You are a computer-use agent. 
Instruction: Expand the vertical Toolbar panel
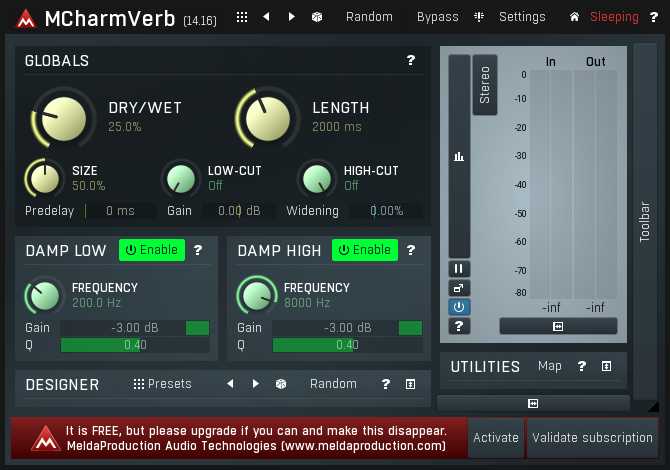point(645,222)
